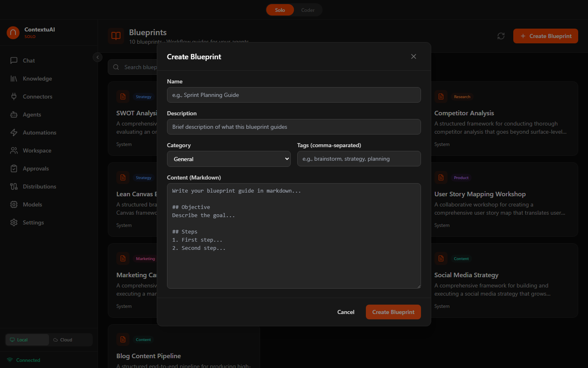Viewport: 588px width, 368px height.
Task: Click Content tag on Social Media Strategy
Action: 461,259
